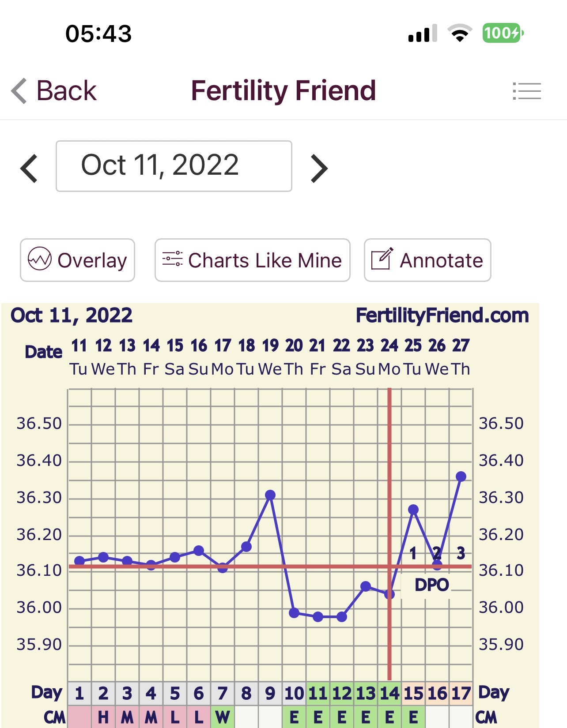567x728 pixels.
Task: Go to the next chart cycle
Action: click(319, 168)
